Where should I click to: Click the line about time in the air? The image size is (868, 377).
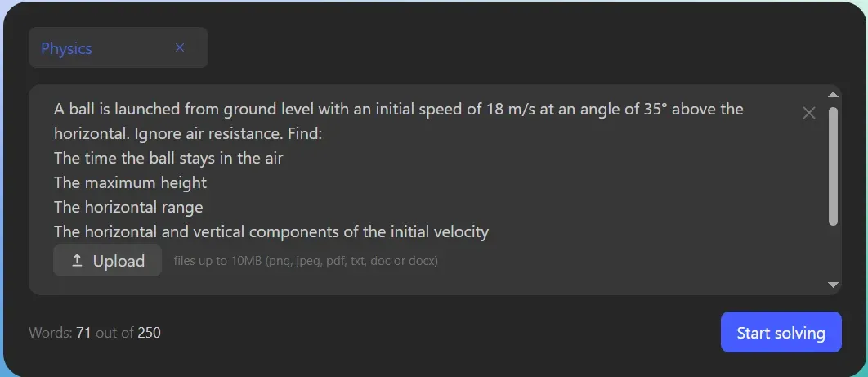[x=168, y=158]
